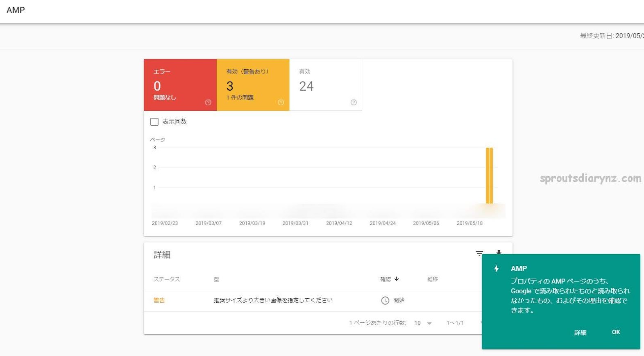Click the yellow bar in the chart
This screenshot has height=356, width=644.
[490, 176]
